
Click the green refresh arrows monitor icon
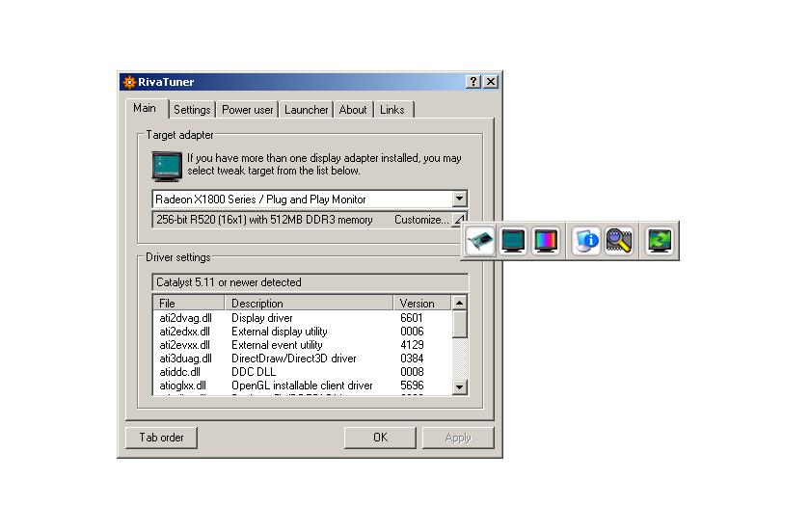660,241
